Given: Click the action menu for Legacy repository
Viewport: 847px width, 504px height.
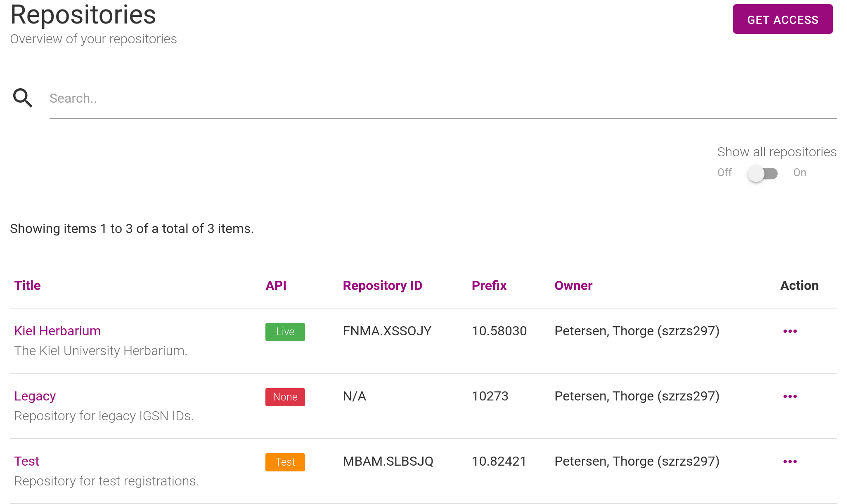Looking at the screenshot, I should coord(790,396).
